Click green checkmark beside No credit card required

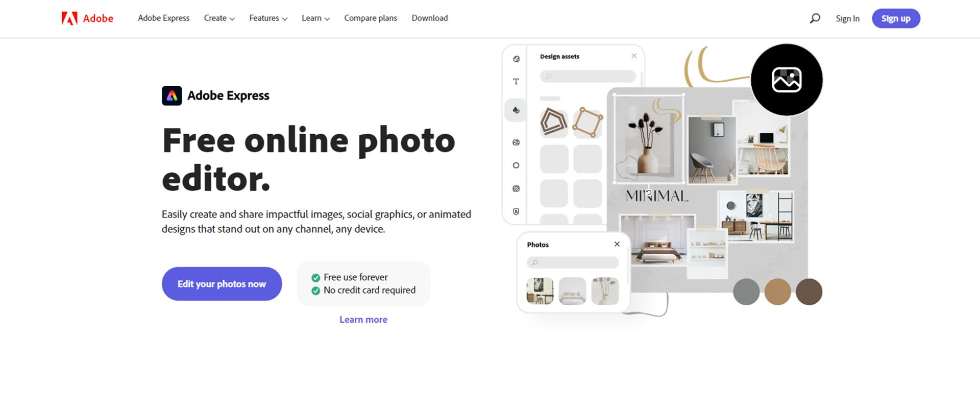[x=316, y=290]
